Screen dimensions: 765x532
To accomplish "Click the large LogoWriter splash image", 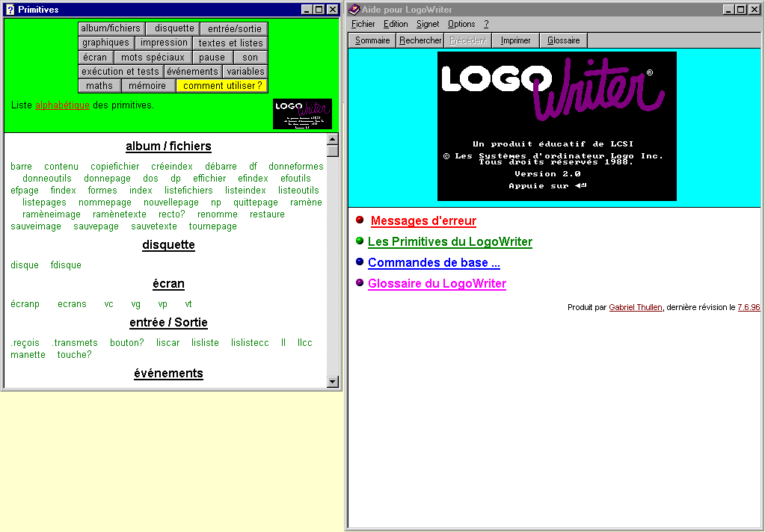I will coord(556,126).
